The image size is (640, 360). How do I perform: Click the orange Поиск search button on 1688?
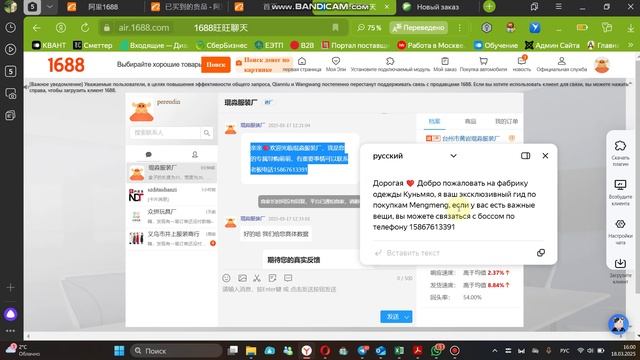coord(216,64)
